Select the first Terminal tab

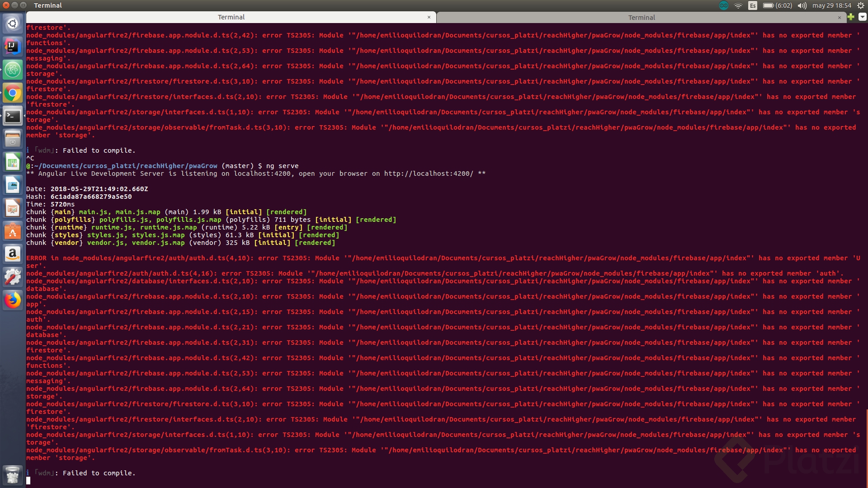tap(231, 17)
